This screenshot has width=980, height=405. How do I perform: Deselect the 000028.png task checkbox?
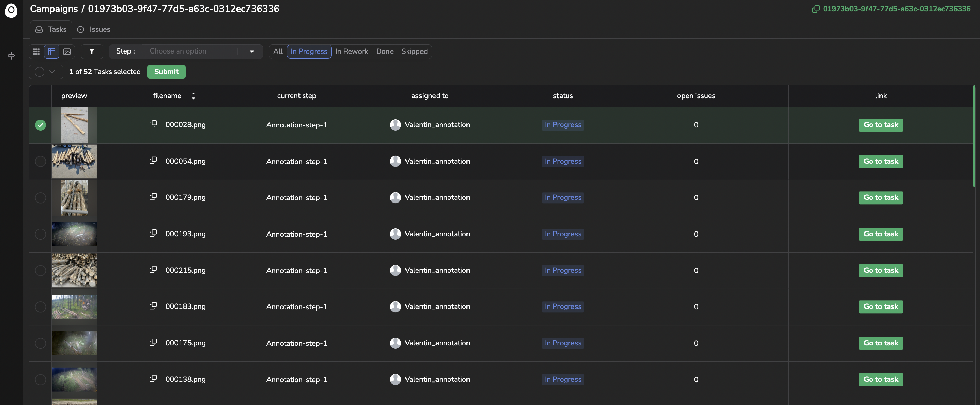(x=40, y=125)
